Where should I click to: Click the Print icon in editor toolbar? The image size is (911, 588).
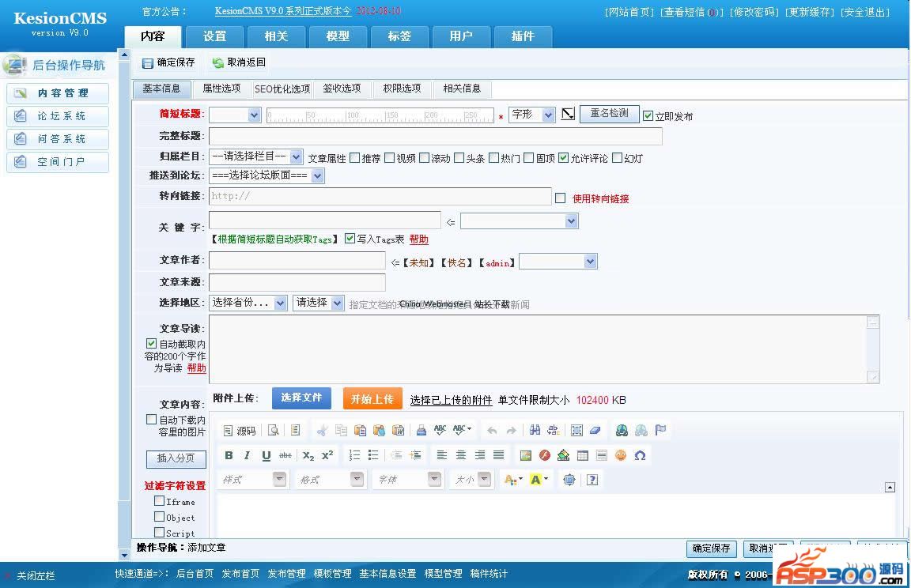421,430
